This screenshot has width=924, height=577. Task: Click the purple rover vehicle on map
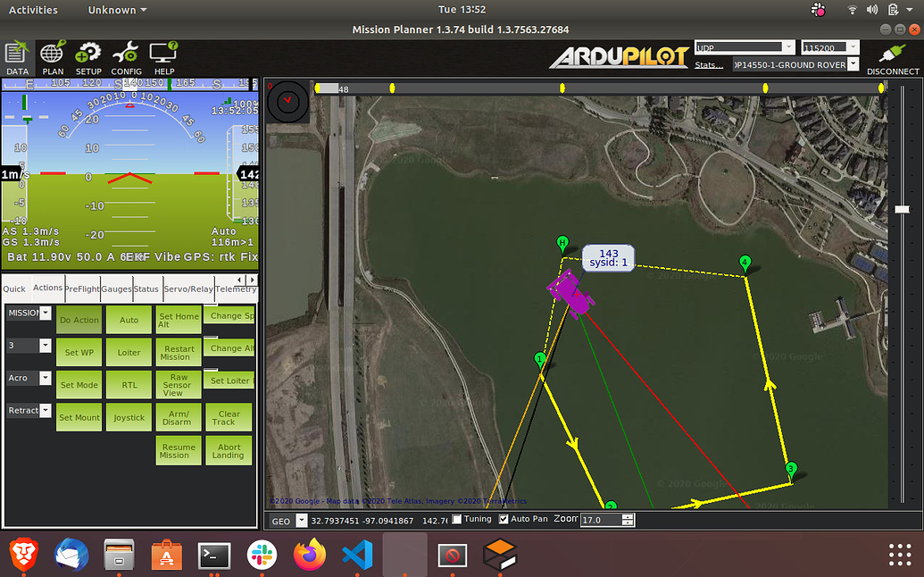568,294
